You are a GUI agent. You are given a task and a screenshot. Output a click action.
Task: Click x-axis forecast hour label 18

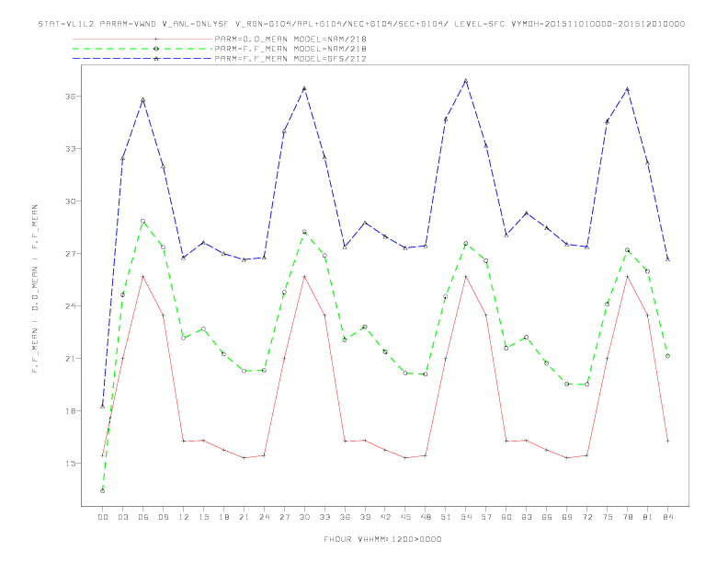point(223,517)
